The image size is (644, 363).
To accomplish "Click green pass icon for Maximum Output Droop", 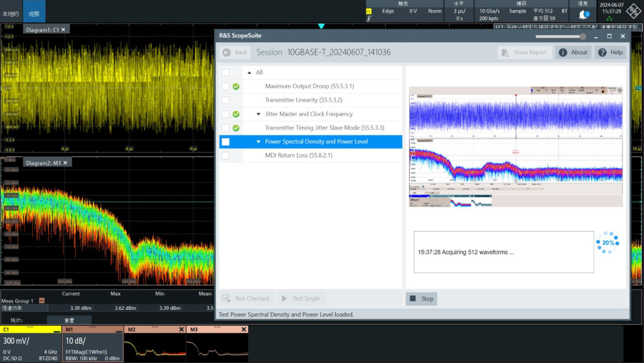I will [x=236, y=87].
